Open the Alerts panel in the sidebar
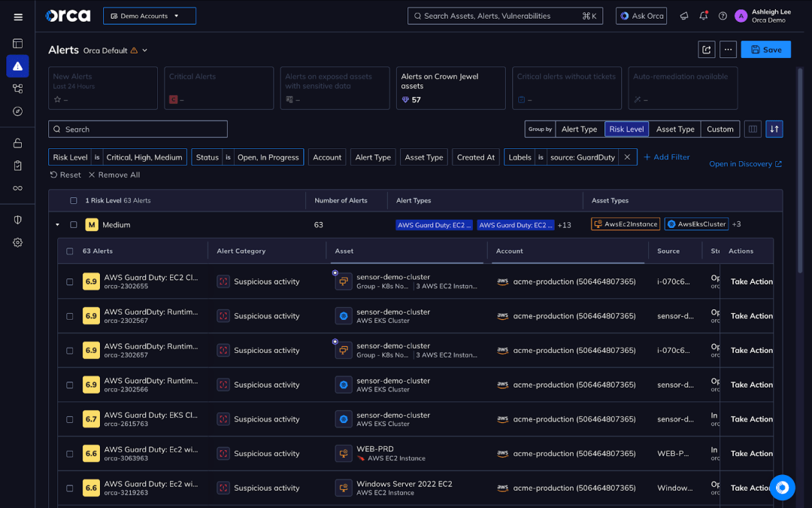This screenshot has height=508, width=812. click(18, 66)
